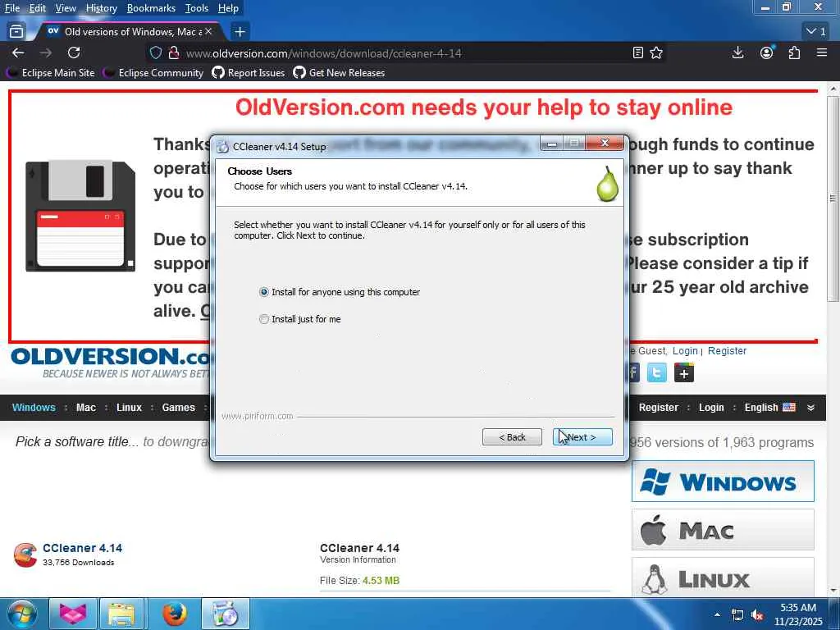The image size is (840, 630).
Task: Close the Old versions browser tab
Action: (x=208, y=32)
